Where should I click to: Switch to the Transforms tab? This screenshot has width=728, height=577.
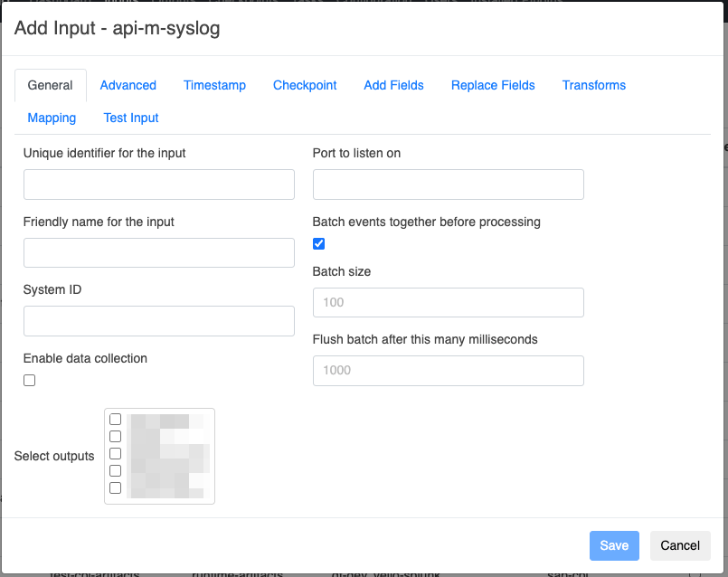[x=593, y=85]
